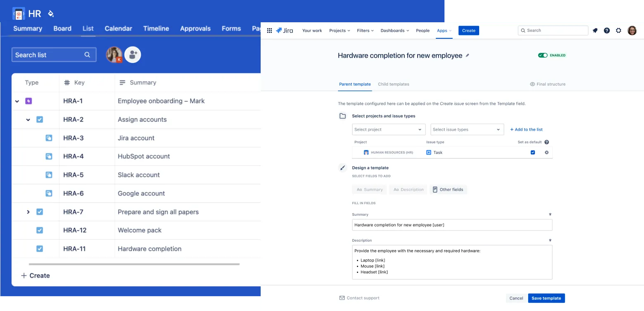The height and width of the screenshot is (311, 644).
Task: Open the Calendar tab in HR project
Action: (118, 28)
